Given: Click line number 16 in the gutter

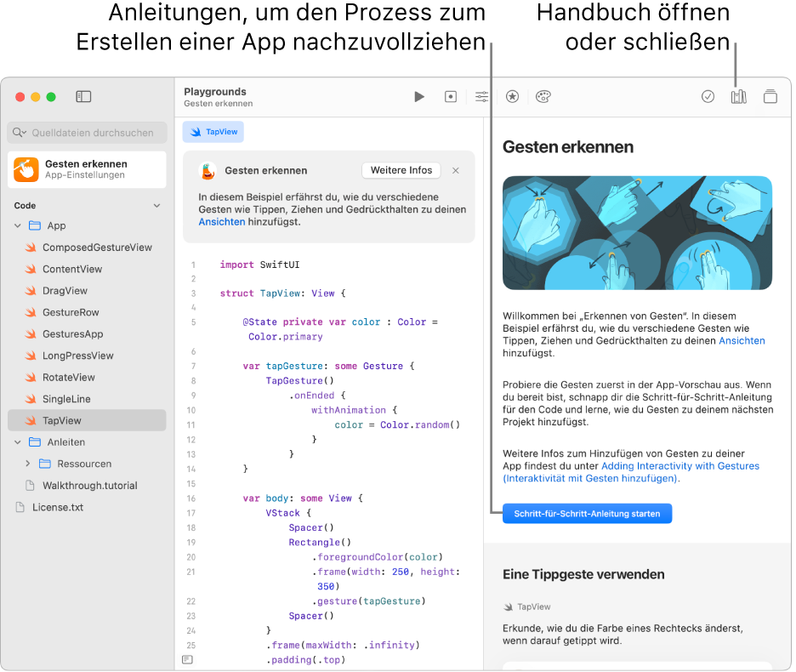Looking at the screenshot, I should [x=190, y=498].
